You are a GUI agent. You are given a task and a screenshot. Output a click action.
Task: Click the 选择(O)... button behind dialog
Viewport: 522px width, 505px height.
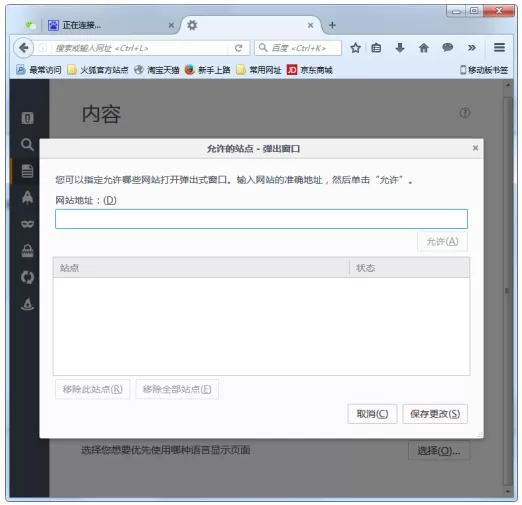coord(439,451)
